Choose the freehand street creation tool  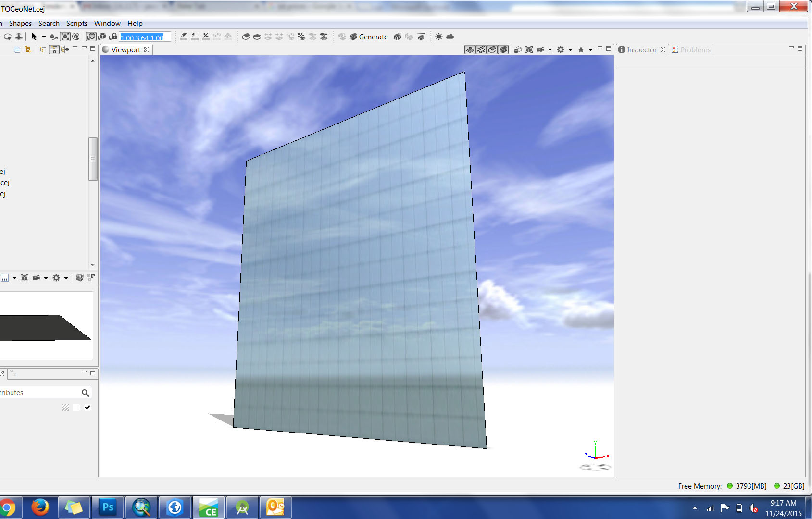195,37
